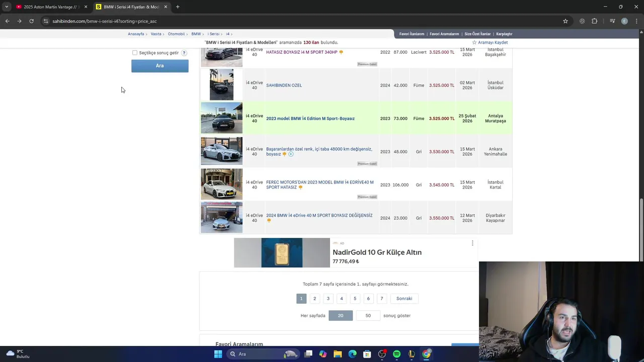Open Task View in the taskbar
The image size is (644, 362).
[308, 354]
